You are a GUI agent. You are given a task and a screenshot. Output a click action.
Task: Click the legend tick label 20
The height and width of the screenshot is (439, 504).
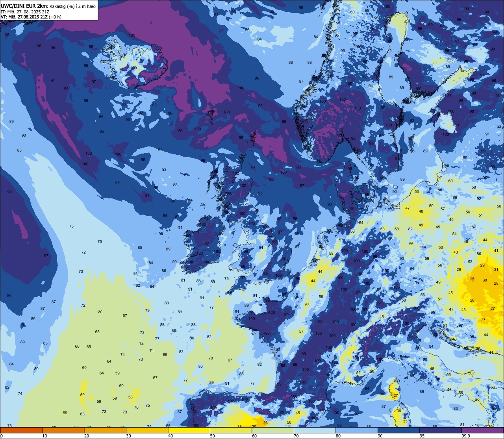point(87,436)
